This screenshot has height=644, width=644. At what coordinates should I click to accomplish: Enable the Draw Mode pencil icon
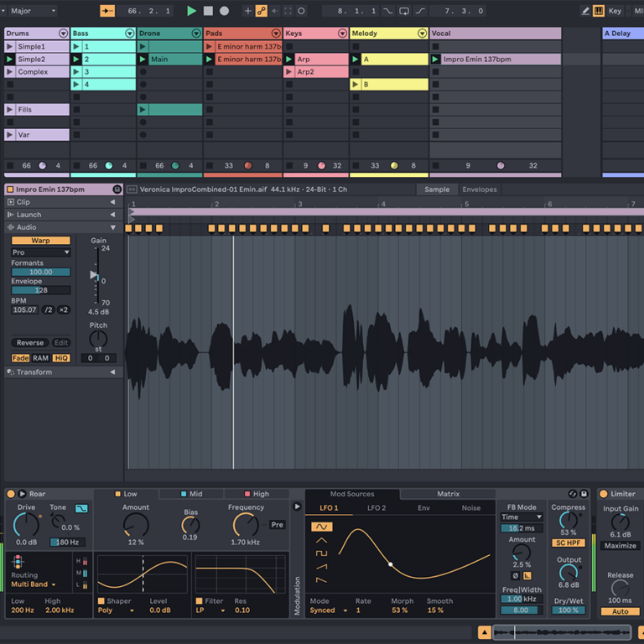click(585, 11)
